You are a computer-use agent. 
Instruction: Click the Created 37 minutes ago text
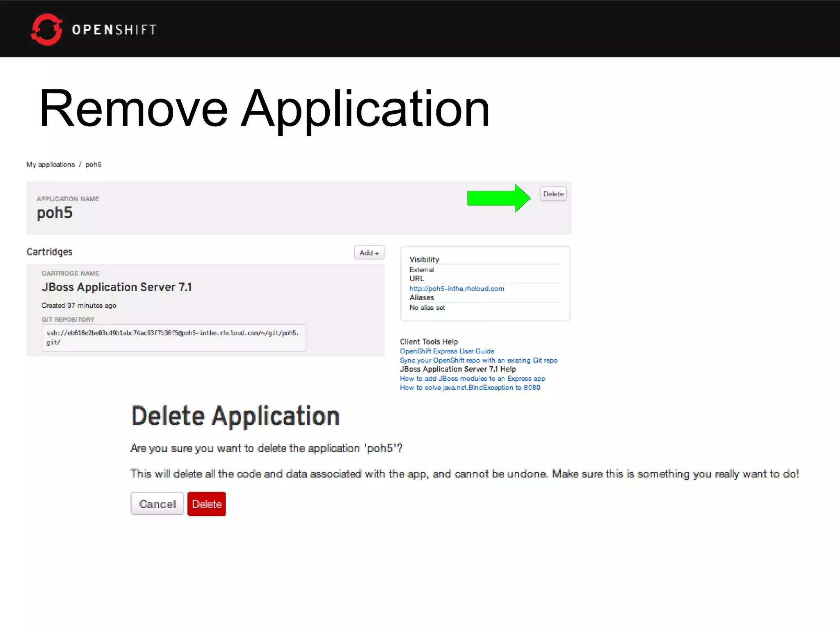pos(79,306)
